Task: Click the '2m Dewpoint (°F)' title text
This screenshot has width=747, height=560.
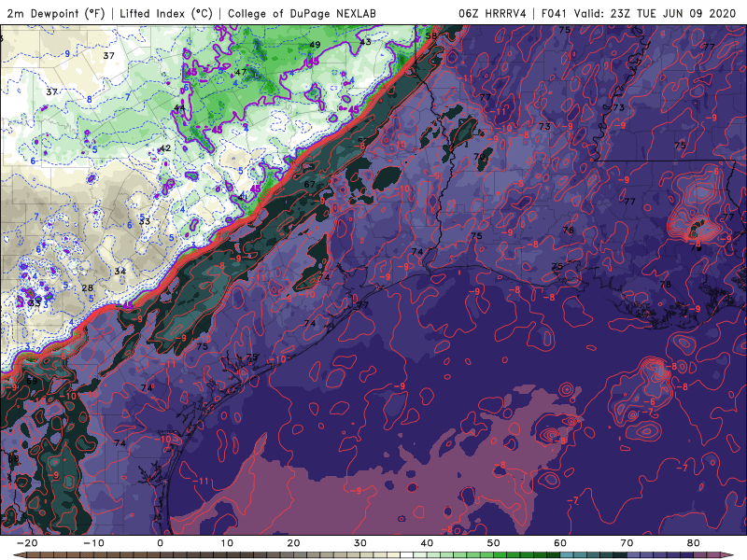Action: click(56, 13)
